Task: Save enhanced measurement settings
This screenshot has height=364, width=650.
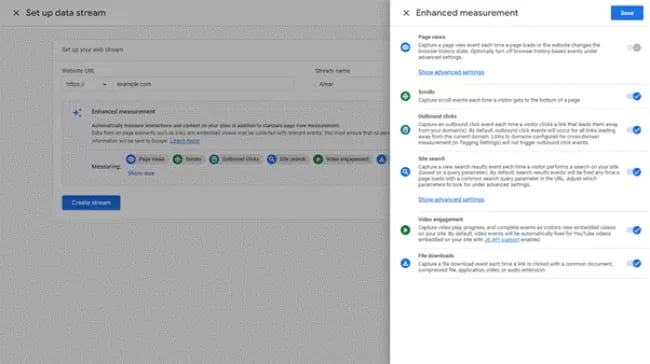Action: click(627, 13)
